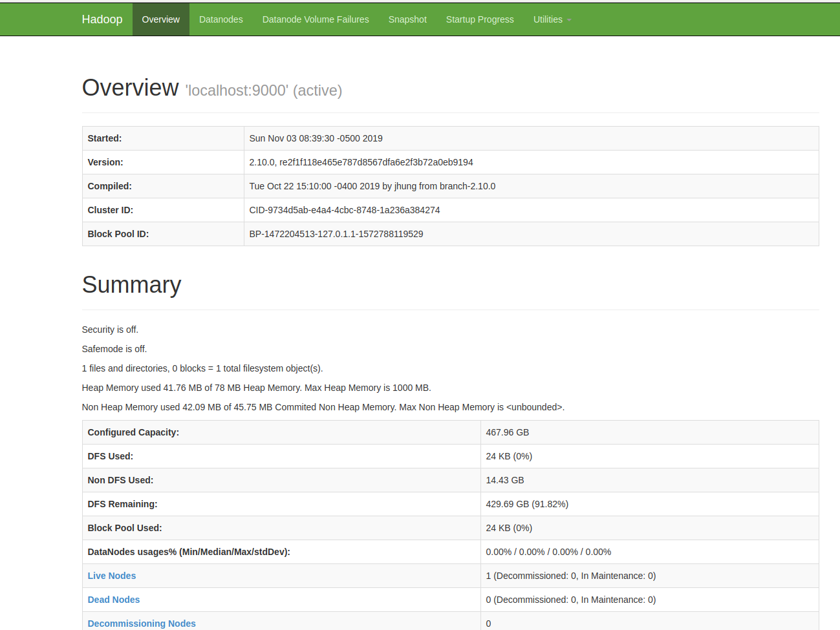The height and width of the screenshot is (630, 840).
Task: Click the 'Safemode is off.' status line
Action: 114,349
